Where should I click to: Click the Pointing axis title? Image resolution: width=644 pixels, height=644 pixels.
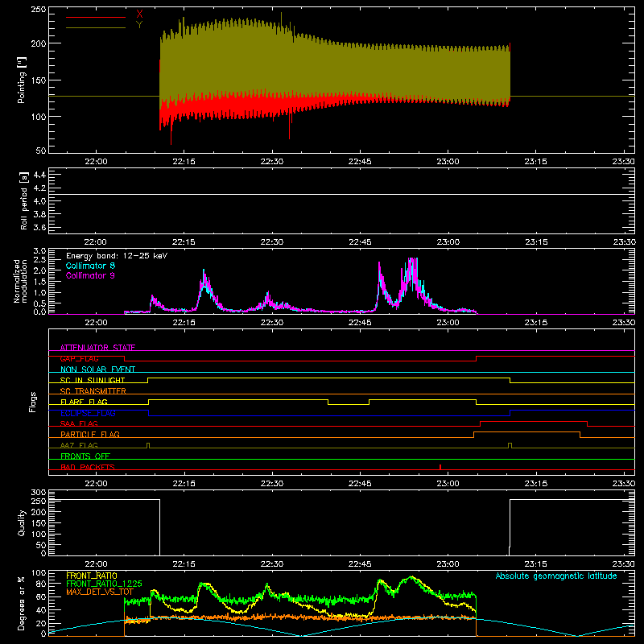tap(22, 80)
